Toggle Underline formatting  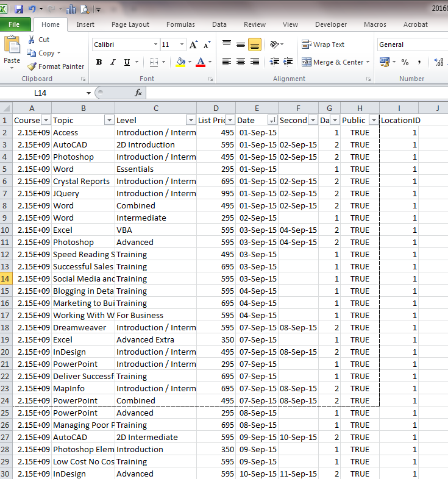click(x=127, y=62)
